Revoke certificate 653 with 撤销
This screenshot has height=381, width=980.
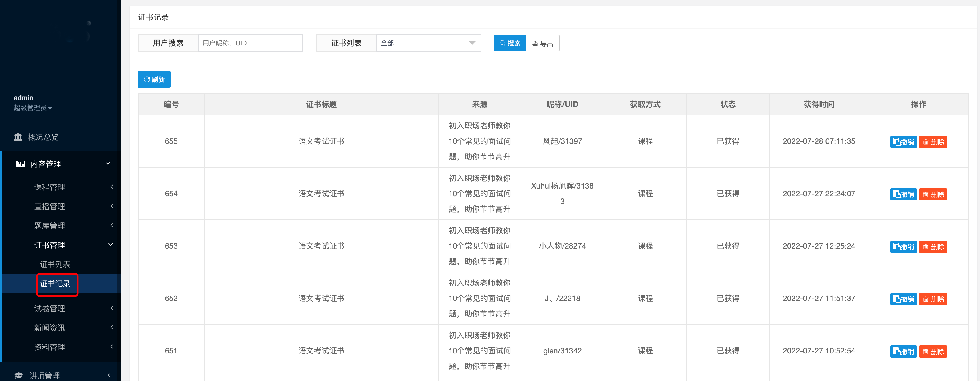[903, 247]
